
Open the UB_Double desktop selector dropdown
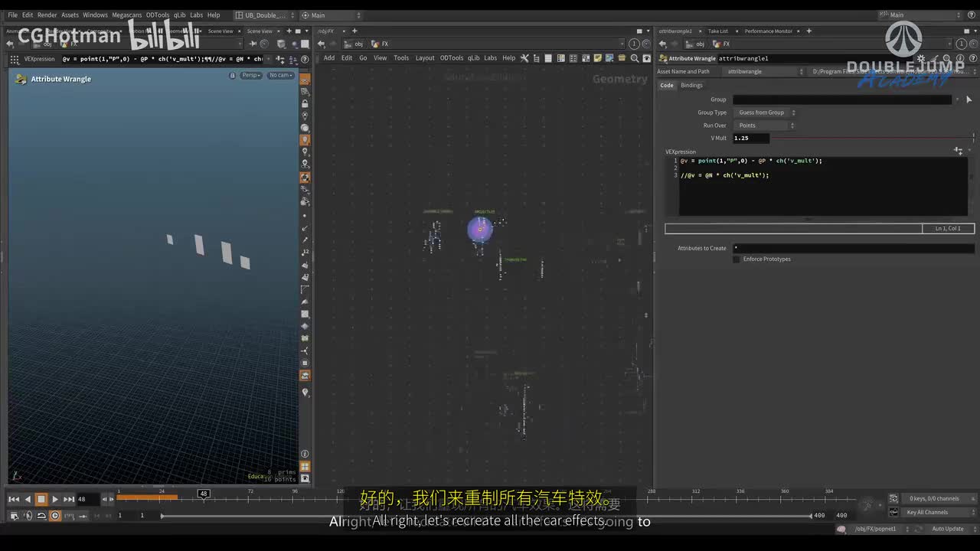(264, 15)
